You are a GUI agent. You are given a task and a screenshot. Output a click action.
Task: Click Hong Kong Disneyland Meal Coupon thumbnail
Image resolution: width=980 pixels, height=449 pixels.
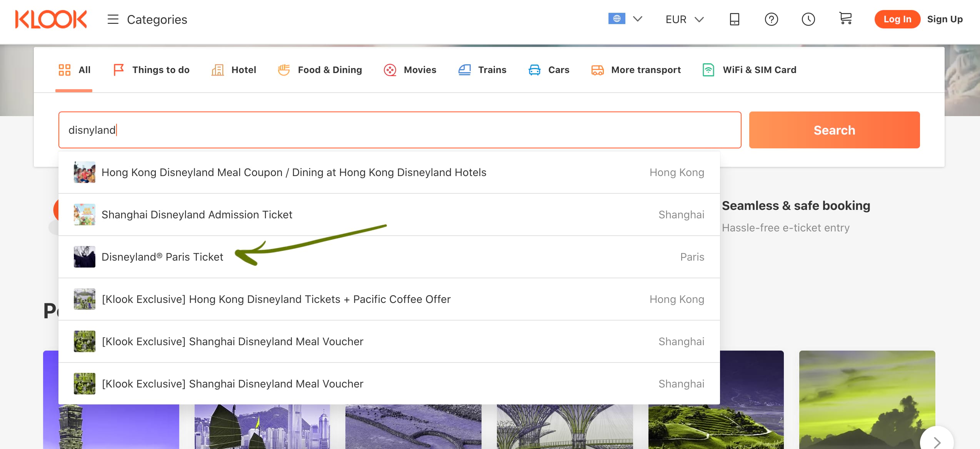coord(85,172)
